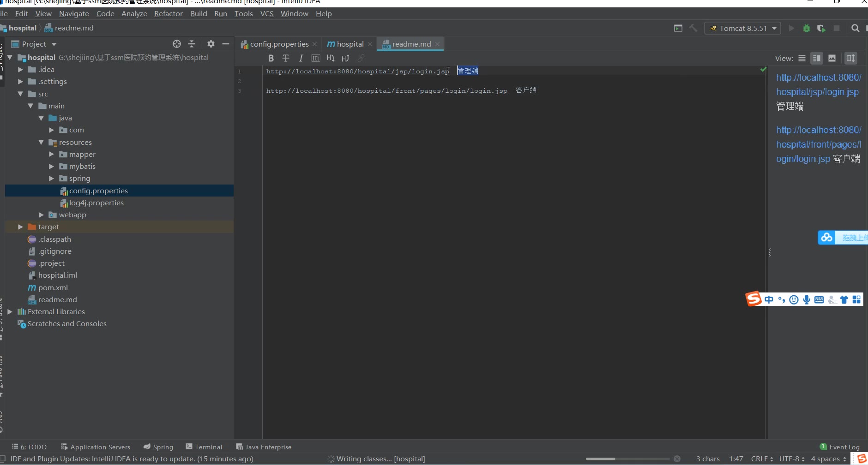The width and height of the screenshot is (868, 465).
Task: Click the Stop square button
Action: [x=837, y=28]
